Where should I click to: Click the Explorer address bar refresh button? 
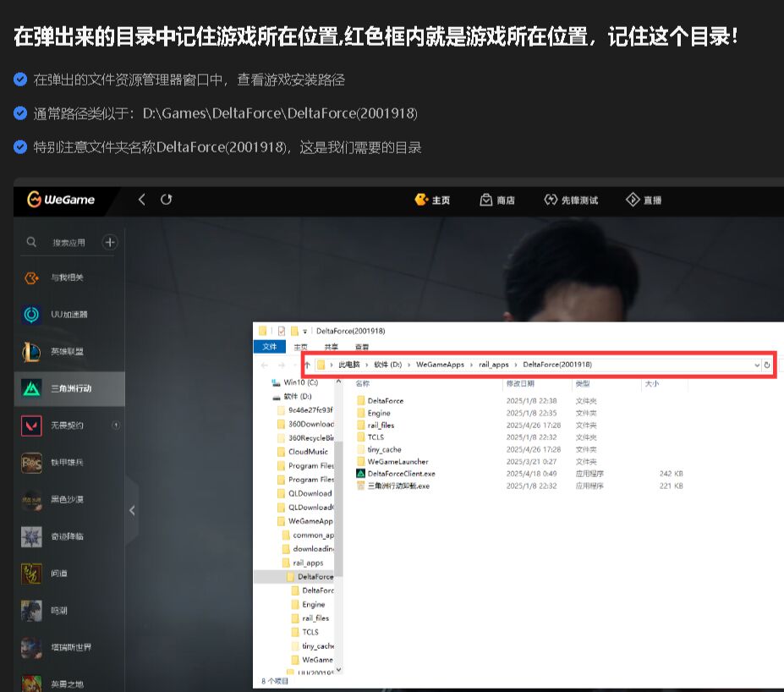point(767,365)
